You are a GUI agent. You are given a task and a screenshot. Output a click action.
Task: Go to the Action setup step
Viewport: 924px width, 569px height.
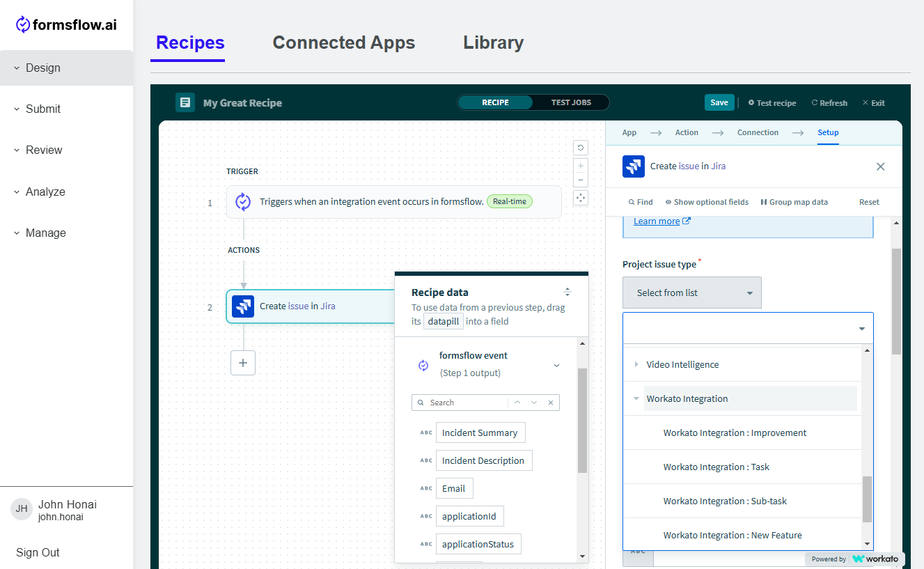[x=687, y=132]
